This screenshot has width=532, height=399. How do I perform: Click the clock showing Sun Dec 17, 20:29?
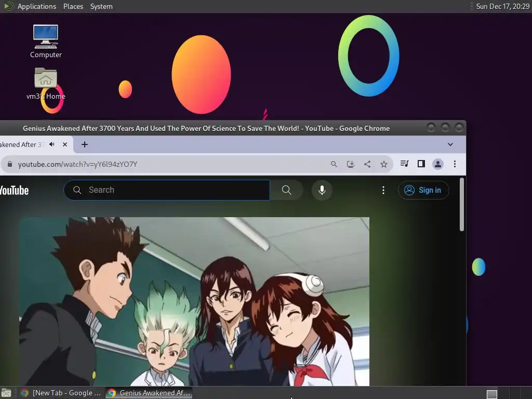(502, 6)
